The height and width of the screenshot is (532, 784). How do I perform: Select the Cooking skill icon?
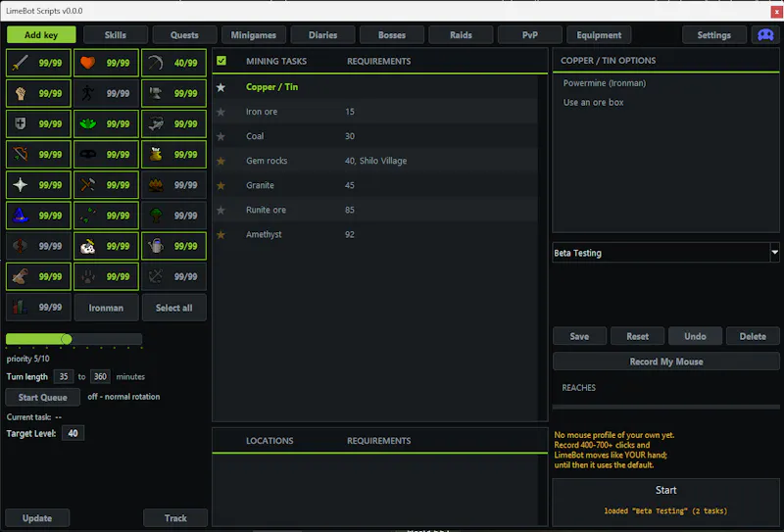pyautogui.click(x=156, y=155)
